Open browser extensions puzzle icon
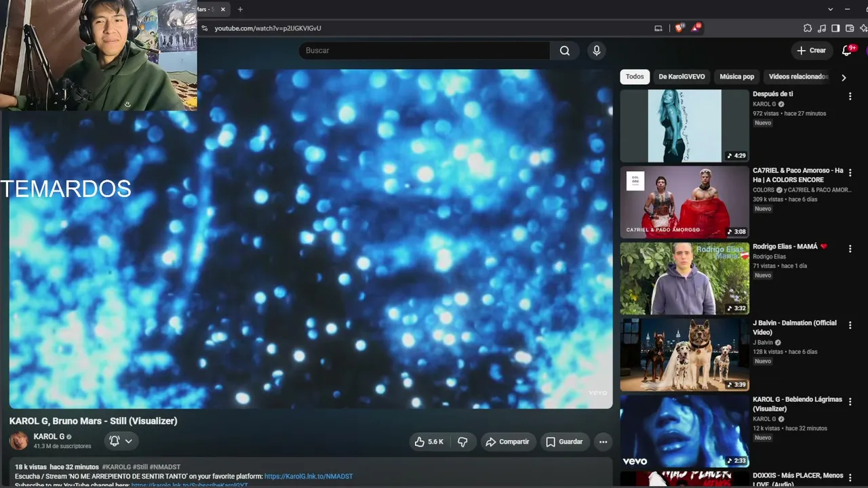868x488 pixels. 807,28
